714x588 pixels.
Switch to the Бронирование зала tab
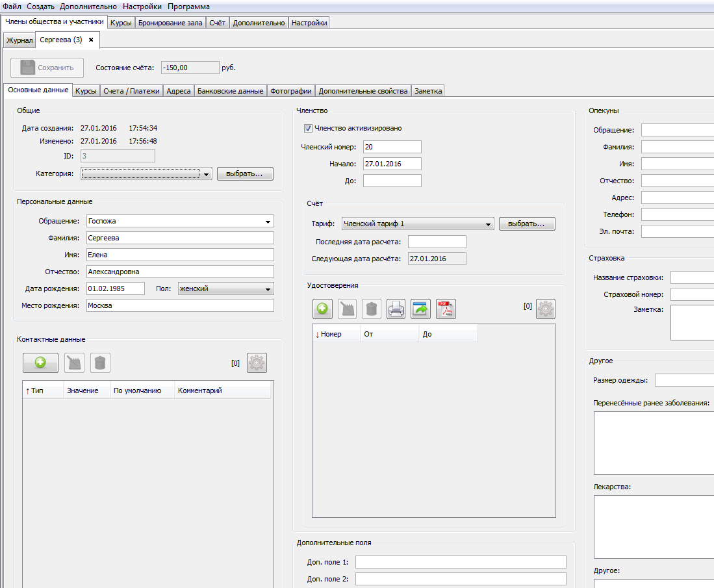170,23
